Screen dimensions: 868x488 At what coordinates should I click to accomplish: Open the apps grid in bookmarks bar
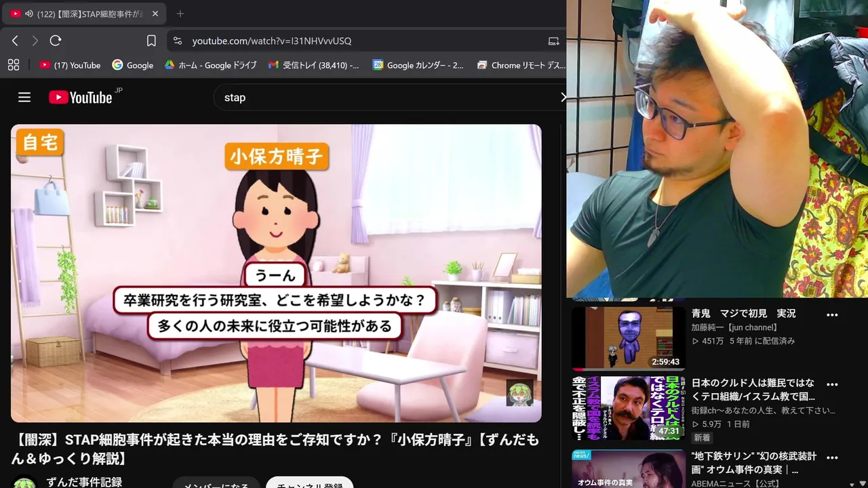13,65
